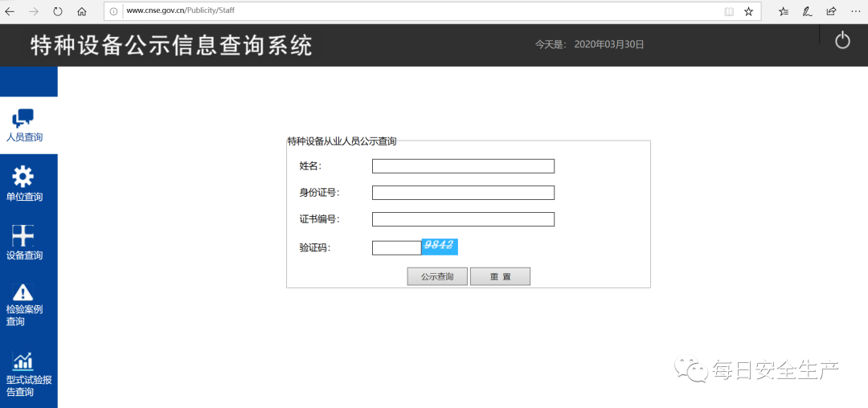This screenshot has width=868, height=408.
Task: Focus the 身份证号 input field
Action: pos(464,193)
